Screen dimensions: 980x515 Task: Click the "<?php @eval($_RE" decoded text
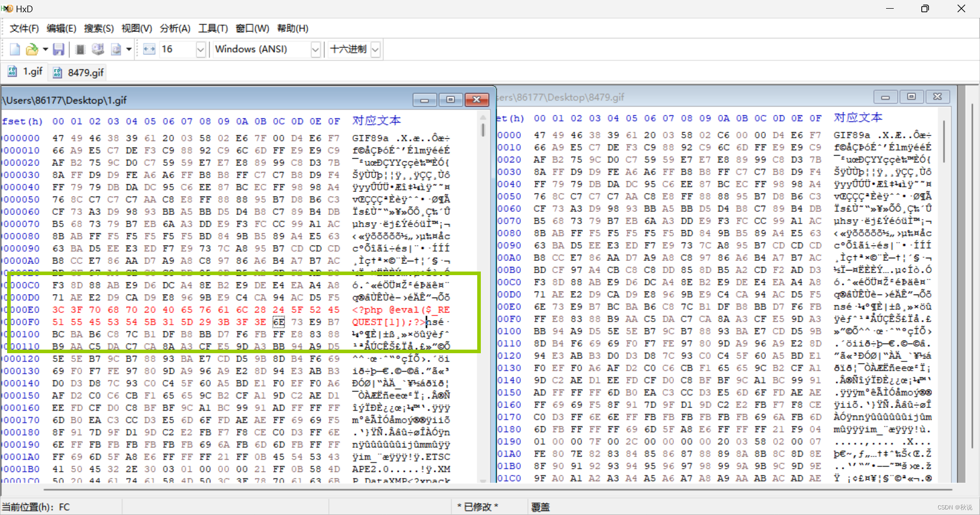(x=401, y=310)
